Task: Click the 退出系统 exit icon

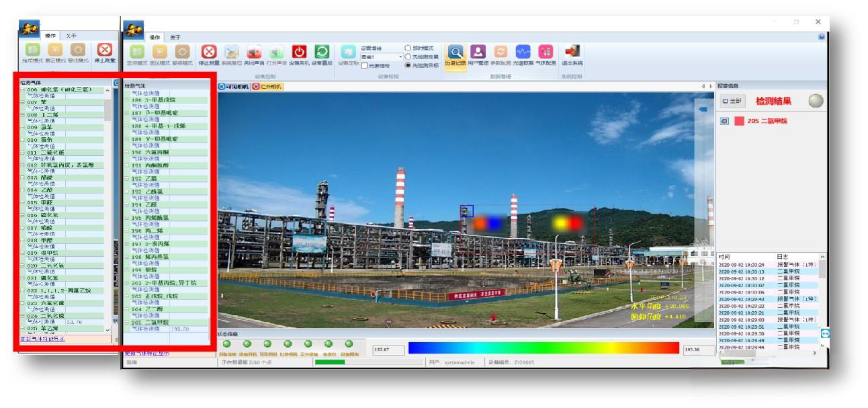Action: (x=572, y=52)
